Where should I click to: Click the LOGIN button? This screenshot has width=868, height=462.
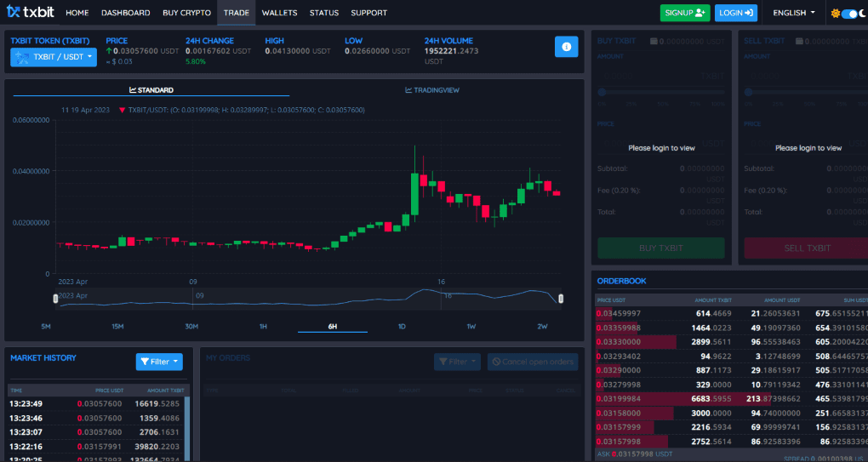pyautogui.click(x=736, y=13)
